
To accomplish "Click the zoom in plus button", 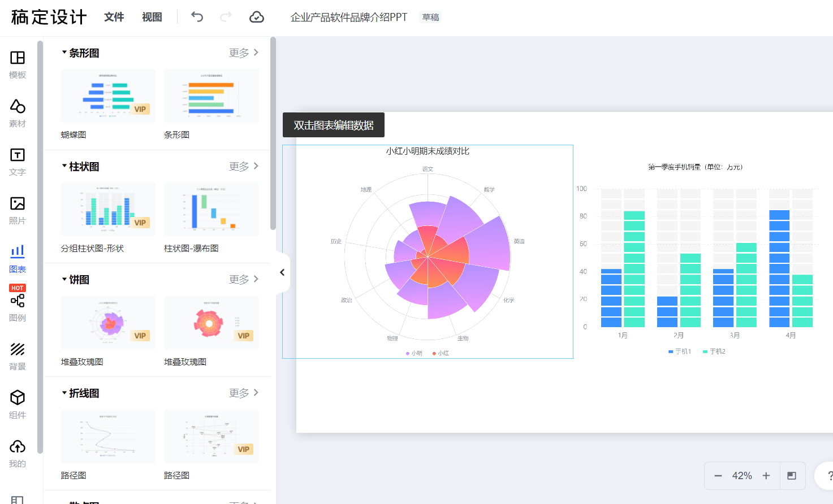I will (766, 476).
